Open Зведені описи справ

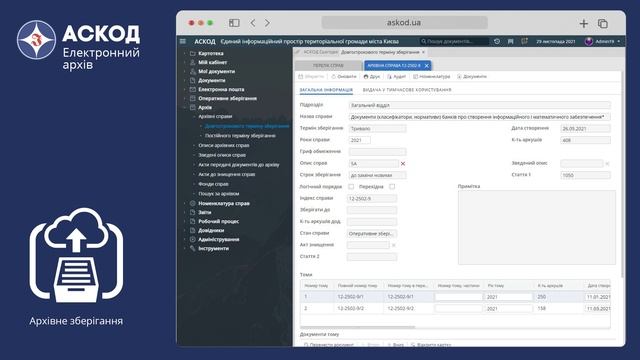(x=222, y=155)
